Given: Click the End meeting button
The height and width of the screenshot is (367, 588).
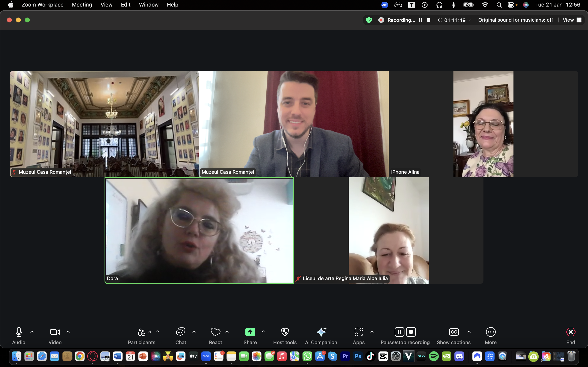Looking at the screenshot, I should pos(570,332).
